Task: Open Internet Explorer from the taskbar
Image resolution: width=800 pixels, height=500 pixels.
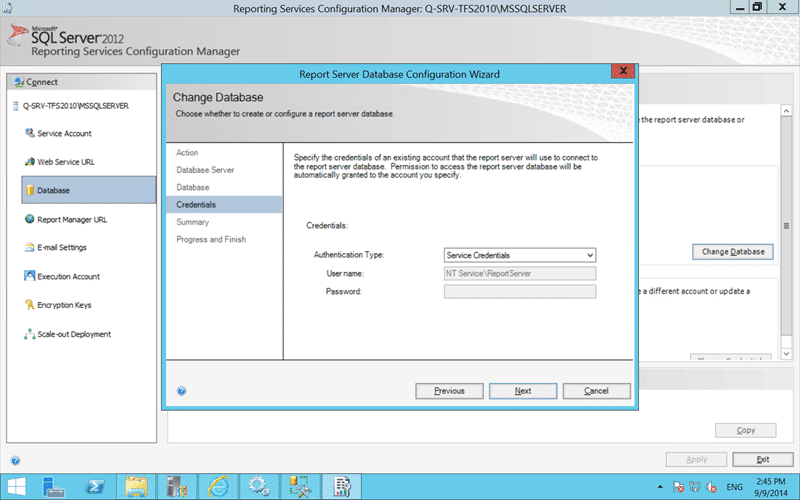Action: 218,486
